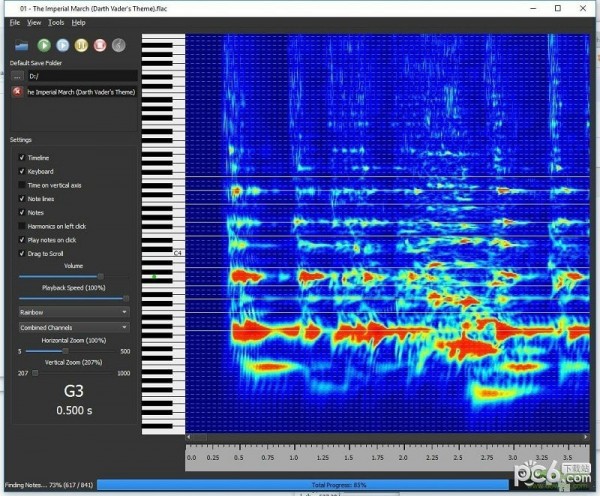Toggle the Notes checkbox
Viewport: 600px width, 496px height.
(22, 212)
